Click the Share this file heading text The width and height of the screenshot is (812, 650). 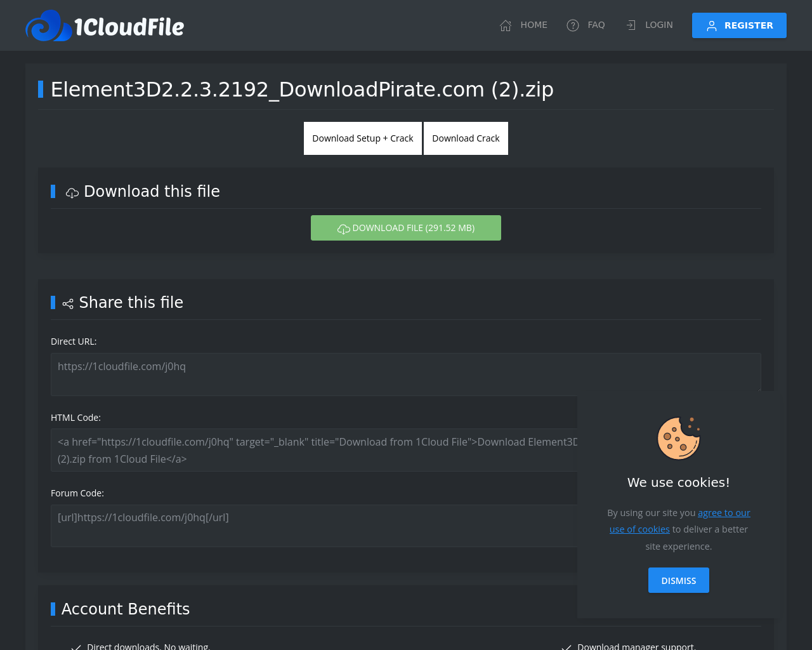131,302
